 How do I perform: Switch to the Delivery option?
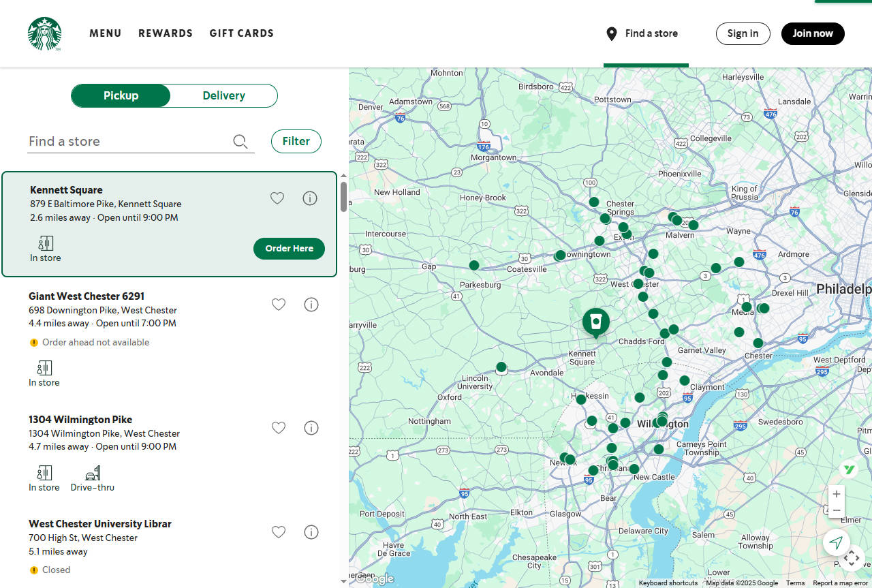(x=223, y=96)
